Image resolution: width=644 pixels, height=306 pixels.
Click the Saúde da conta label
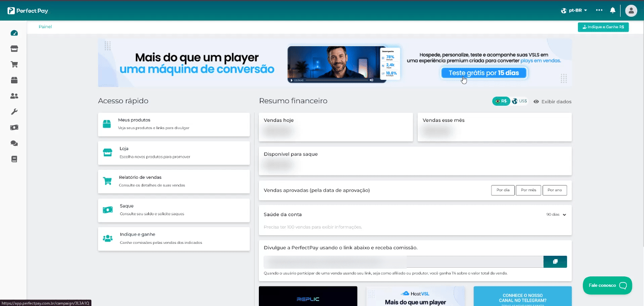click(283, 215)
